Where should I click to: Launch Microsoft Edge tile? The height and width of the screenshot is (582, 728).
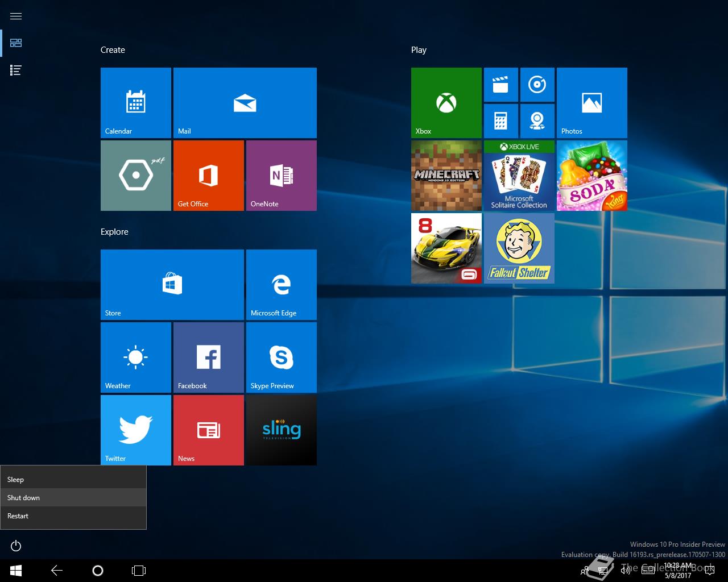(x=282, y=285)
